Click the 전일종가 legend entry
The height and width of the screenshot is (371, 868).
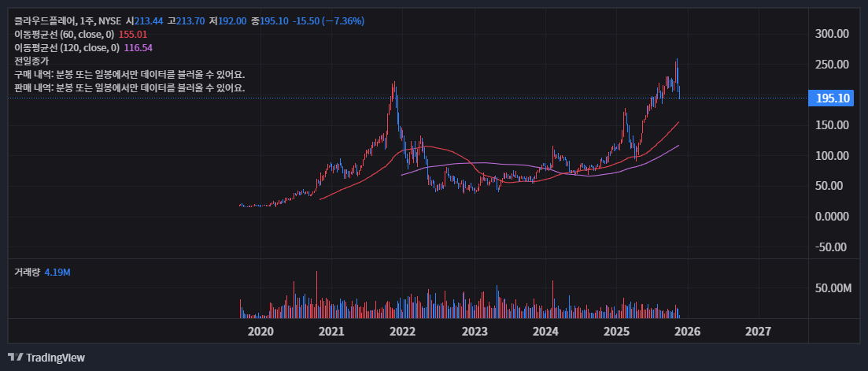coord(31,61)
